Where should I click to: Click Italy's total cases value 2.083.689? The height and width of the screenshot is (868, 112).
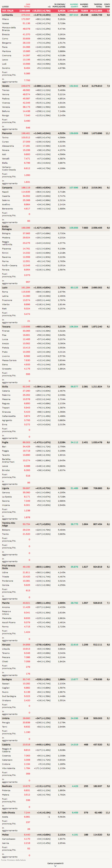pyautogui.click(x=25, y=11)
